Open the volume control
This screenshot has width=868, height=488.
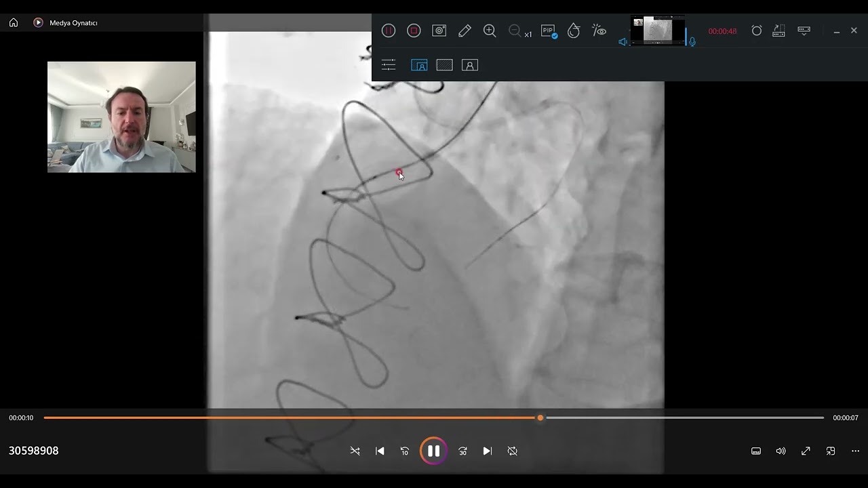click(781, 451)
